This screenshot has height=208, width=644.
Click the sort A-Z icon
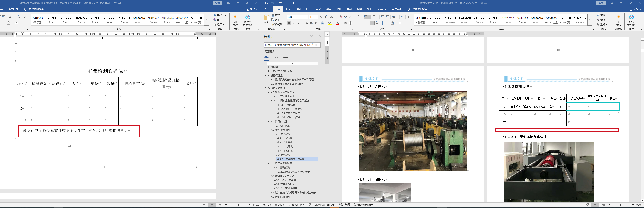tap(402, 17)
